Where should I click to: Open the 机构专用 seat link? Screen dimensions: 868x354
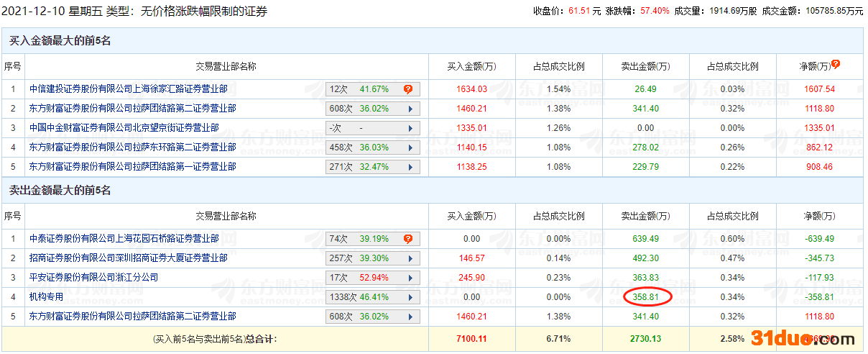click(x=47, y=297)
